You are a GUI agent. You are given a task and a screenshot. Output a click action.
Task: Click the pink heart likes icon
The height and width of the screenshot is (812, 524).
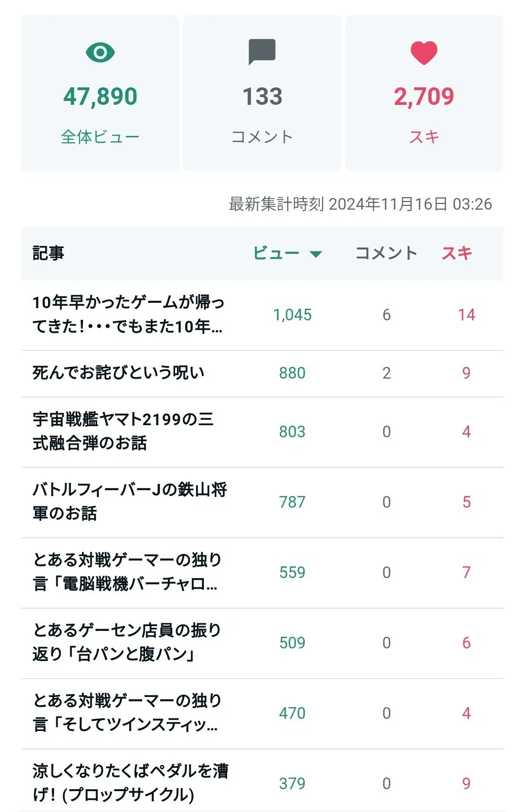point(424,53)
